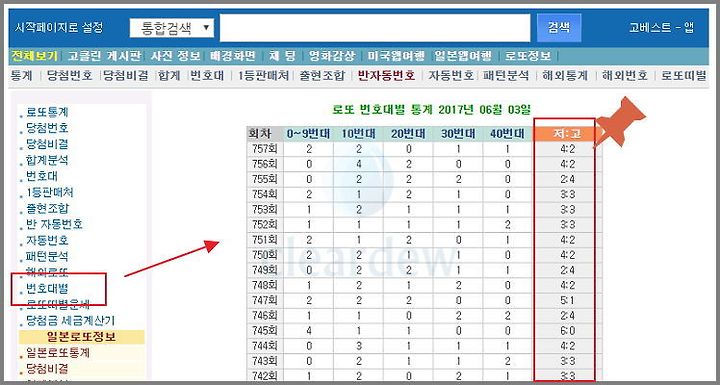Open the 고베스트 - 앱 link
The height and width of the screenshot is (385, 720).
[661, 28]
